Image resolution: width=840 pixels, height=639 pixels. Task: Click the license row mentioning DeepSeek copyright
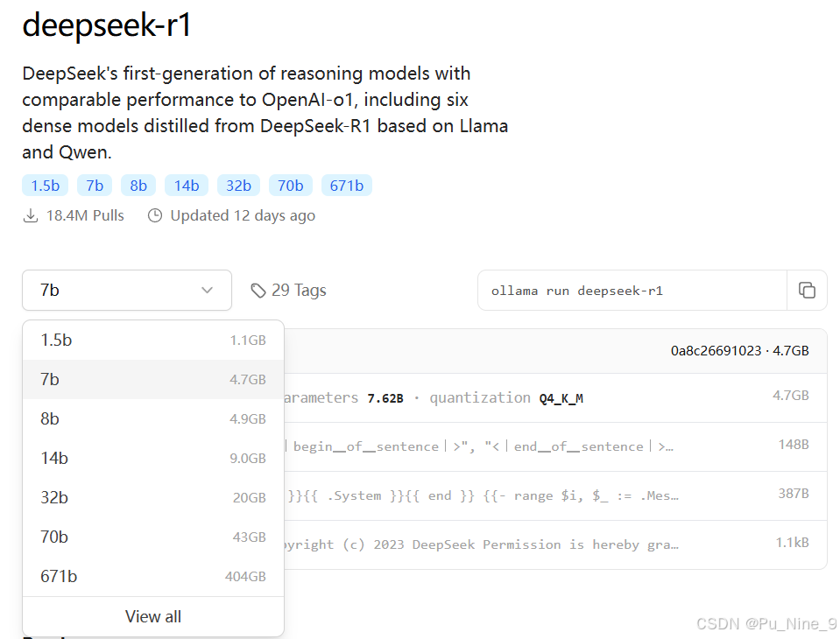pos(526,544)
